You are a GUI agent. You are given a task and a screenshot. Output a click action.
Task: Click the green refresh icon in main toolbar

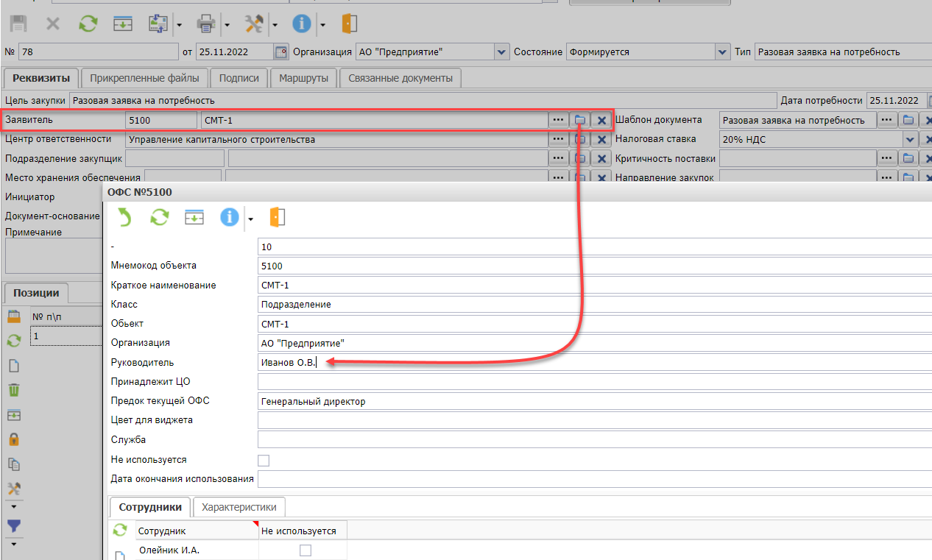(88, 24)
